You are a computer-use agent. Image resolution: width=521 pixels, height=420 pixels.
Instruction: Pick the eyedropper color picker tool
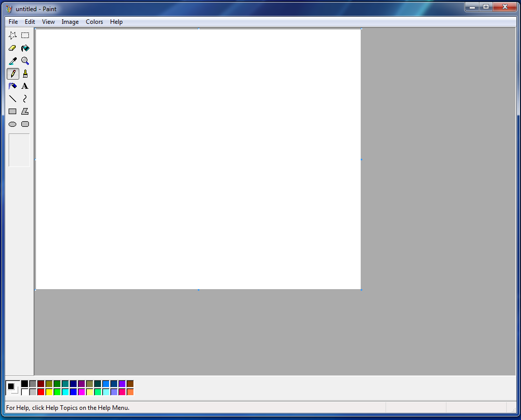pyautogui.click(x=12, y=60)
